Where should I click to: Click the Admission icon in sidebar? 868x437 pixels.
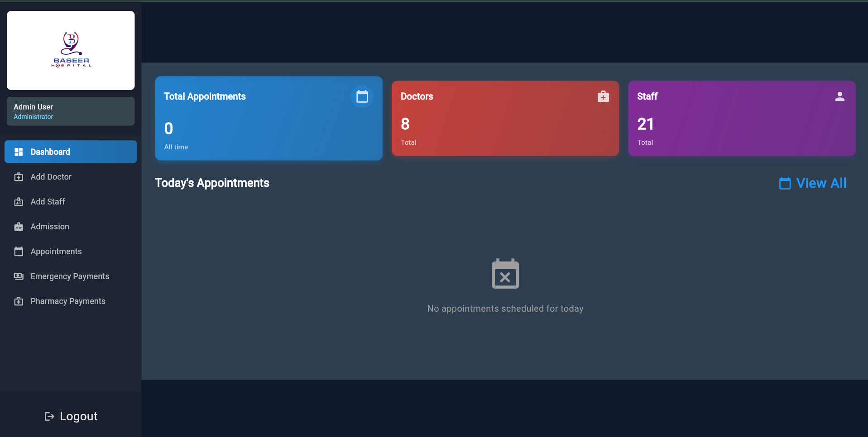[19, 227]
